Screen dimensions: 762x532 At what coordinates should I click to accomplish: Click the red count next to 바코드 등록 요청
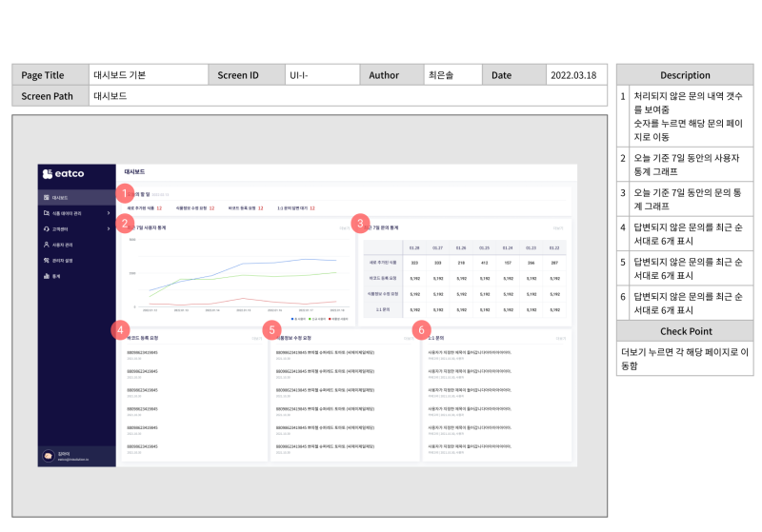coord(260,207)
